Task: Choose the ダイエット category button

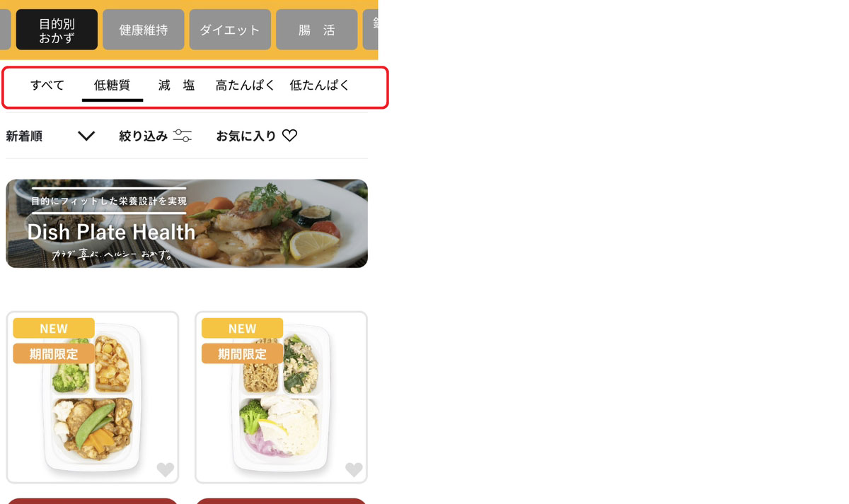Action: pos(230,30)
